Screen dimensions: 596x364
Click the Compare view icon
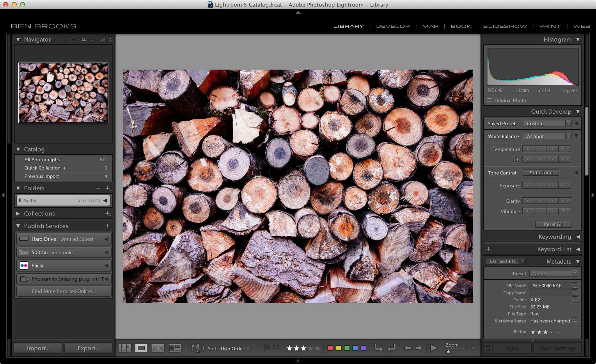pyautogui.click(x=157, y=348)
